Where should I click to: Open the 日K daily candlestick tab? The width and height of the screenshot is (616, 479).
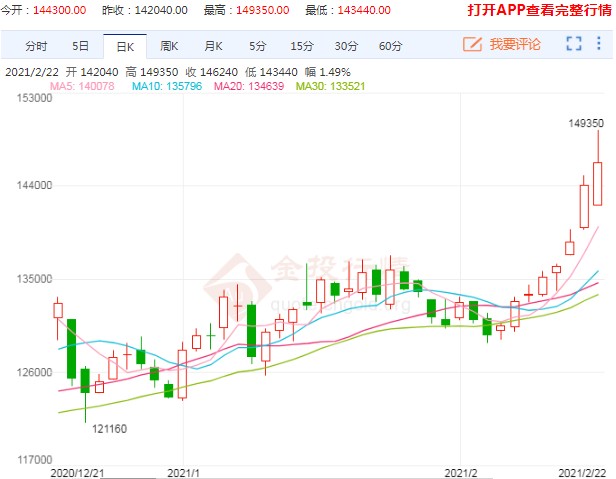(125, 47)
